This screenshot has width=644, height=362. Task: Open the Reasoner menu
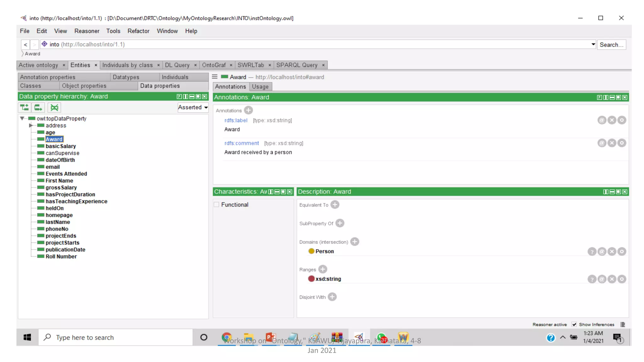pos(86,31)
